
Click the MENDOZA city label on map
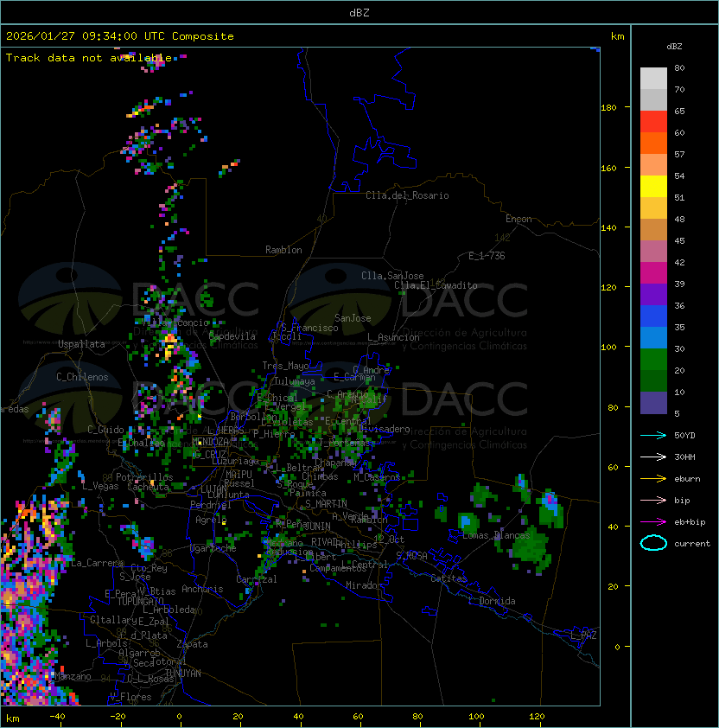[210, 442]
